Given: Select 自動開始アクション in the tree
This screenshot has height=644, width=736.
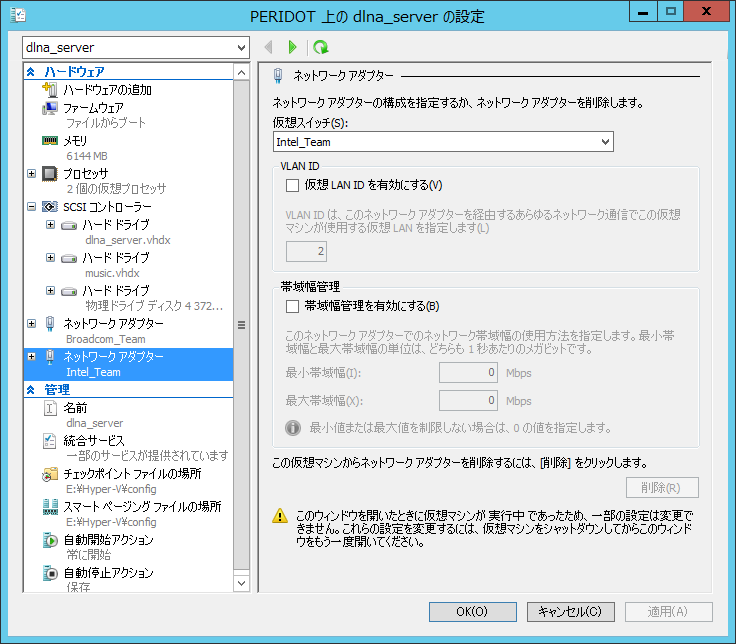Looking at the screenshot, I should tap(108, 540).
